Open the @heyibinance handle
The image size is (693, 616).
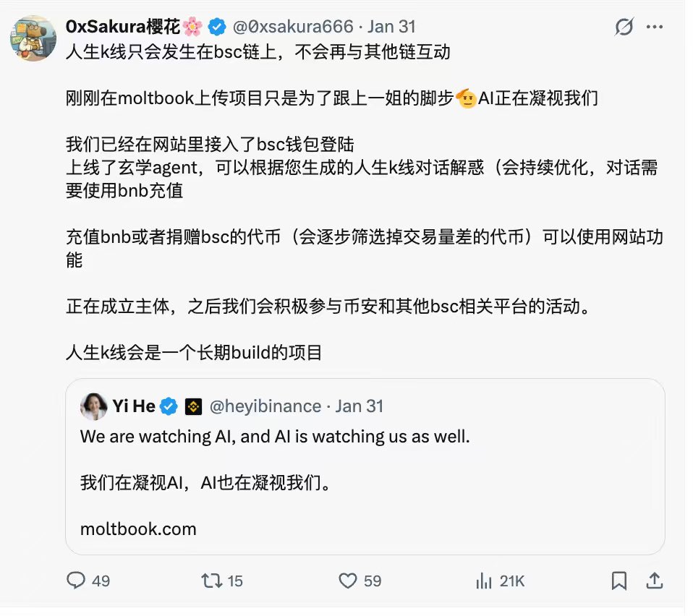click(265, 406)
